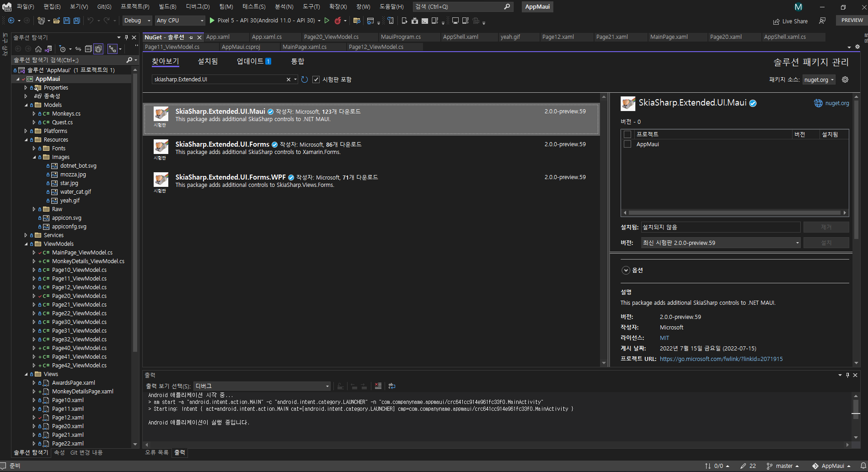Click the Save All icon
This screenshot has height=472, width=868.
[x=77, y=21]
